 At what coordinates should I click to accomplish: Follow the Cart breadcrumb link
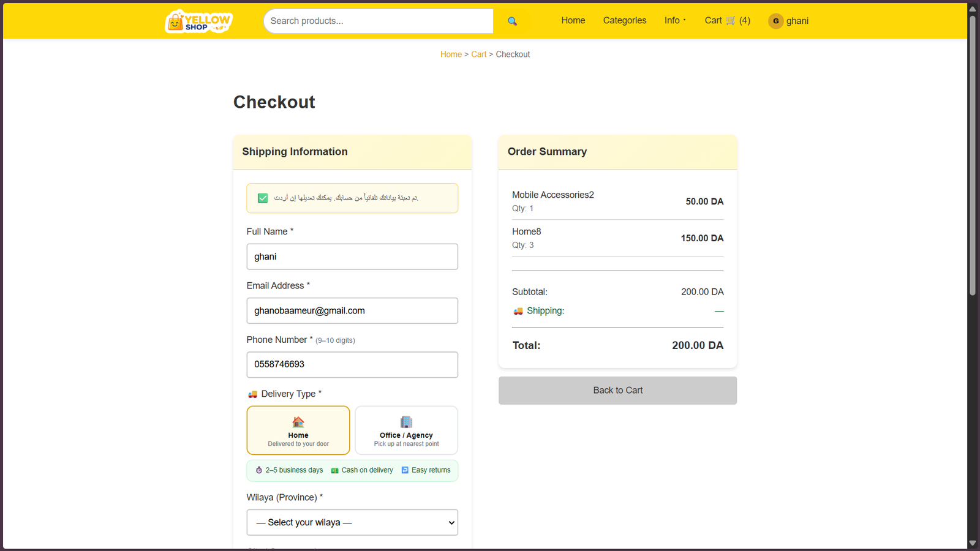(478, 54)
